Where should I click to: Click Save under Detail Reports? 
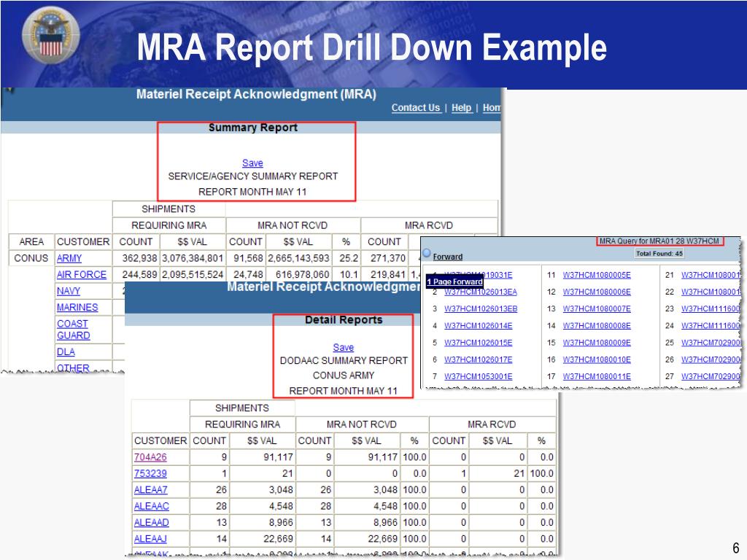click(344, 348)
